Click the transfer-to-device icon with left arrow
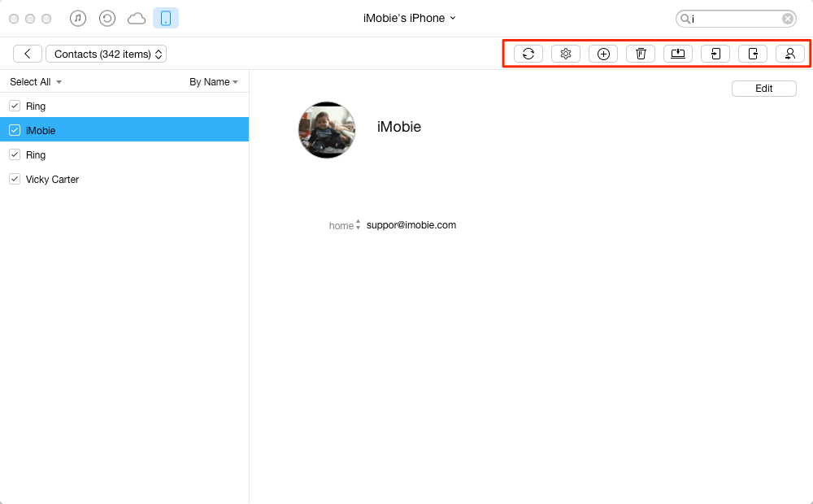The width and height of the screenshot is (813, 504). [715, 54]
